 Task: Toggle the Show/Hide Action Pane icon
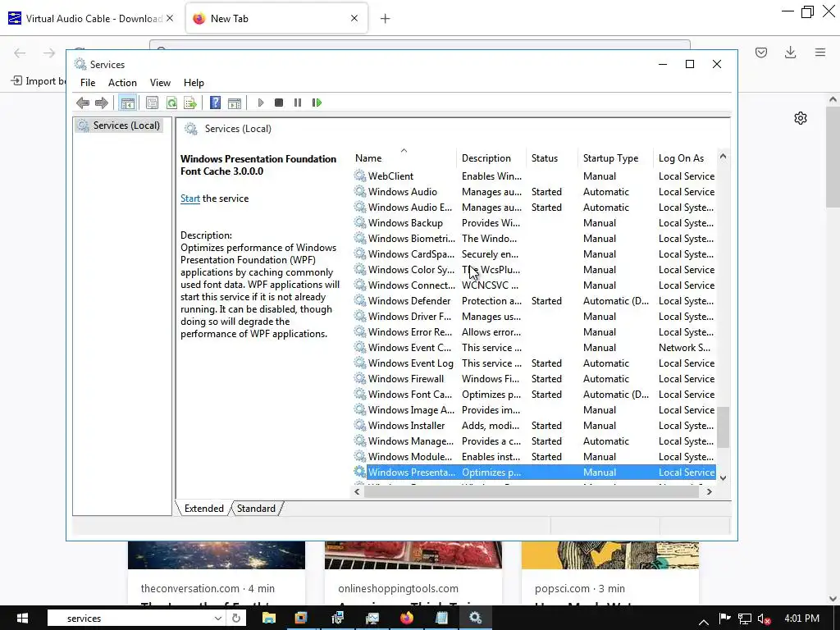[234, 103]
